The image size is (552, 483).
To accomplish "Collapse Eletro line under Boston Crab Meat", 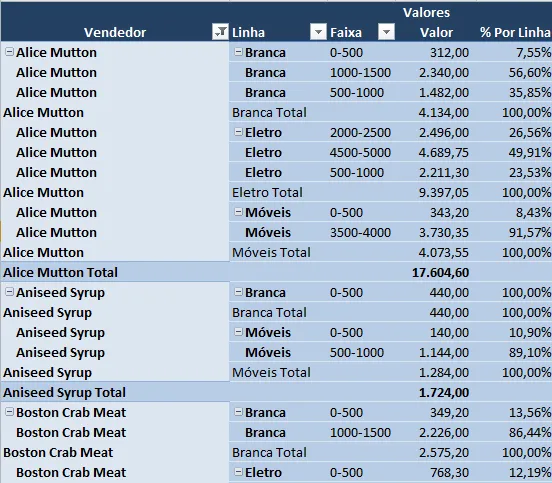I will pyautogui.click(x=238, y=472).
